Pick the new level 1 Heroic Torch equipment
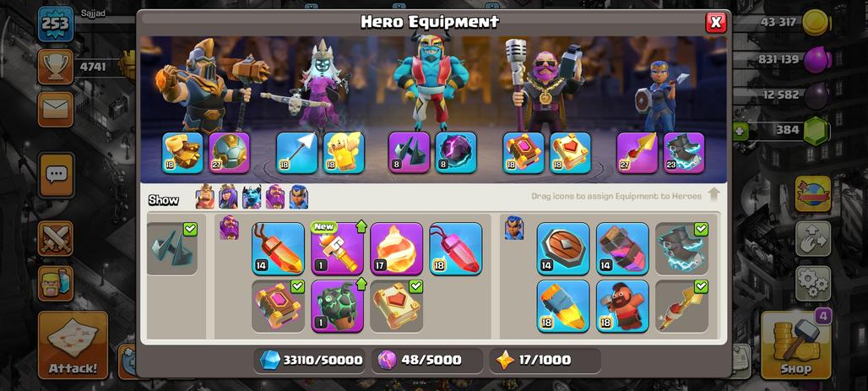This screenshot has height=391, width=868. [337, 248]
